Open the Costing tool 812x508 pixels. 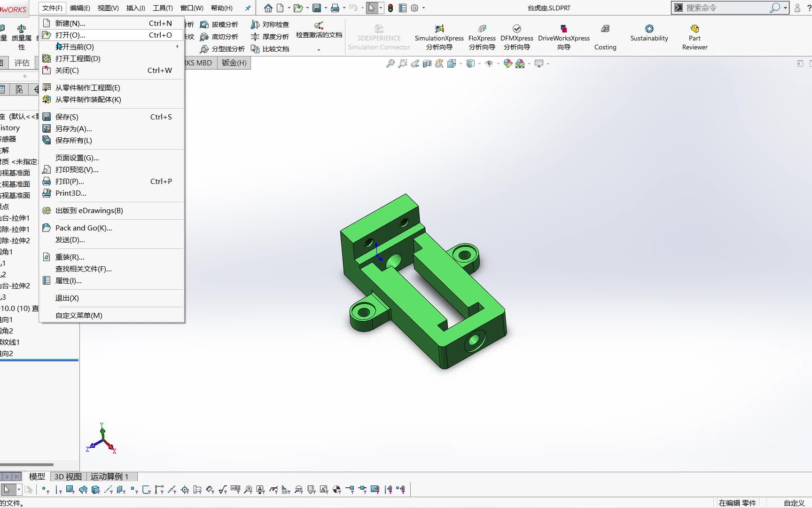coord(605,38)
